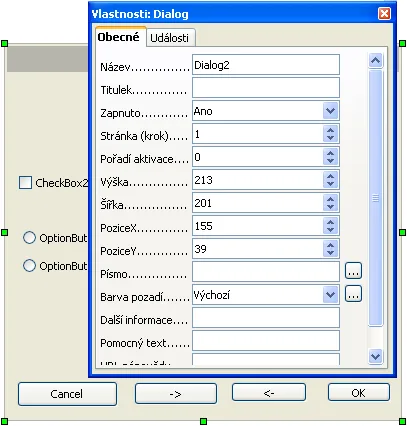Close the Vlastnosti: Dialog window
This screenshot has width=407, height=426.
384,14
